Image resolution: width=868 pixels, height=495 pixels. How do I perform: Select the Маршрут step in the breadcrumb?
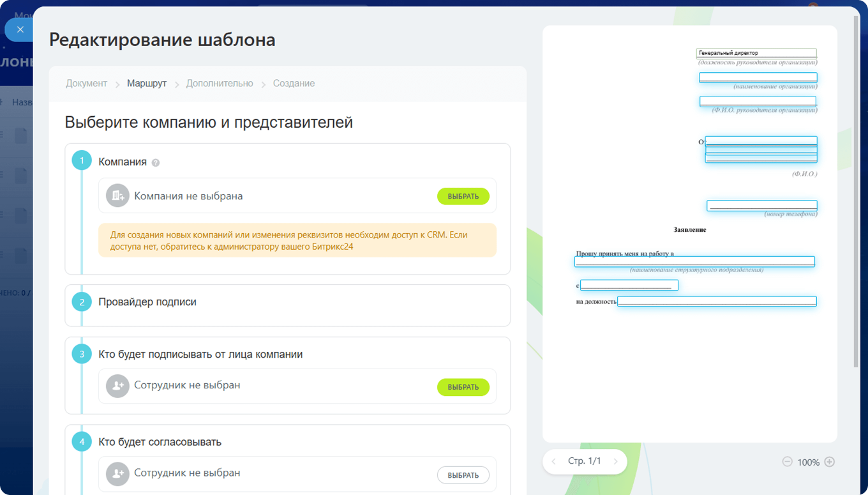tap(147, 83)
